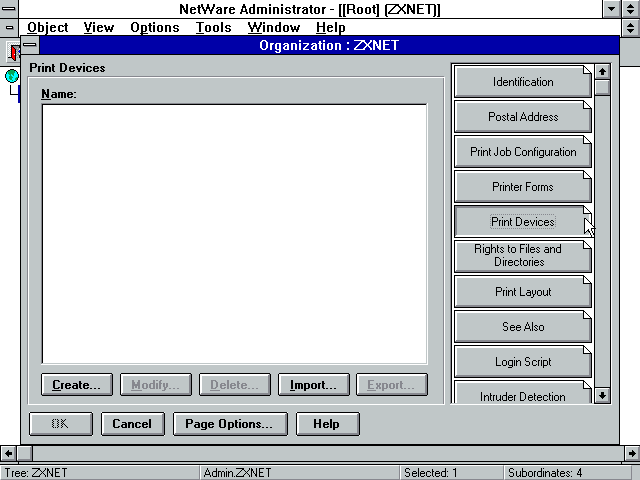
Task: Open the Intruder Detection page
Action: pyautogui.click(x=522, y=393)
